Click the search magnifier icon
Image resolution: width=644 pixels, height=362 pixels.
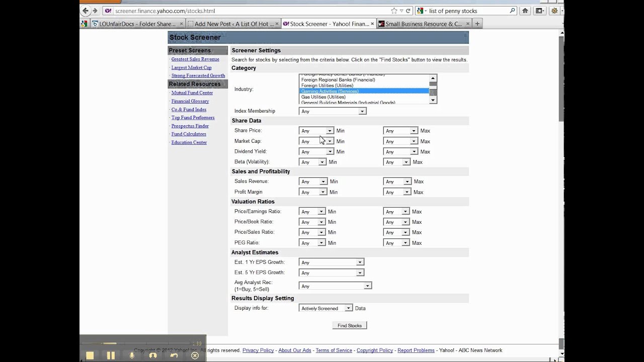pyautogui.click(x=513, y=11)
